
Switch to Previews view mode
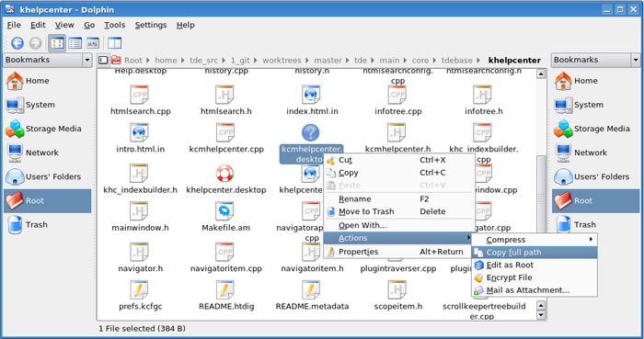[x=93, y=42]
